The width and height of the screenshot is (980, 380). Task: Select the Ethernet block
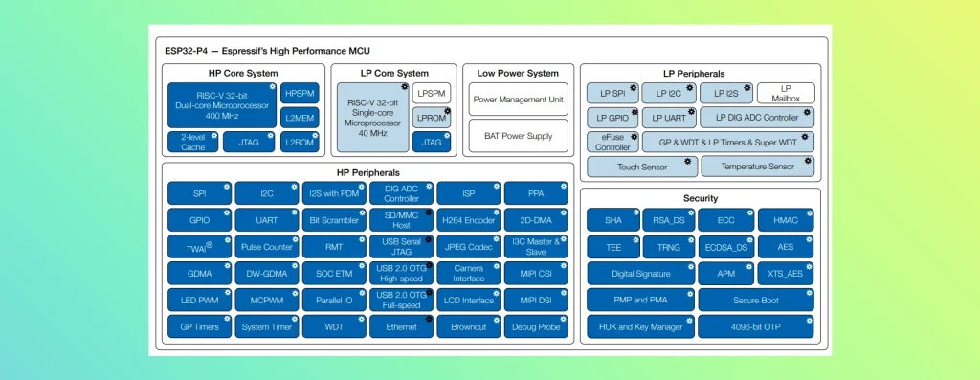pyautogui.click(x=401, y=326)
